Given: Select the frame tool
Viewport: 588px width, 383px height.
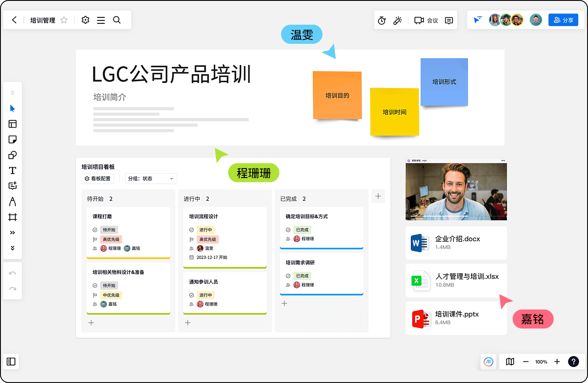Looking at the screenshot, I should 12,217.
